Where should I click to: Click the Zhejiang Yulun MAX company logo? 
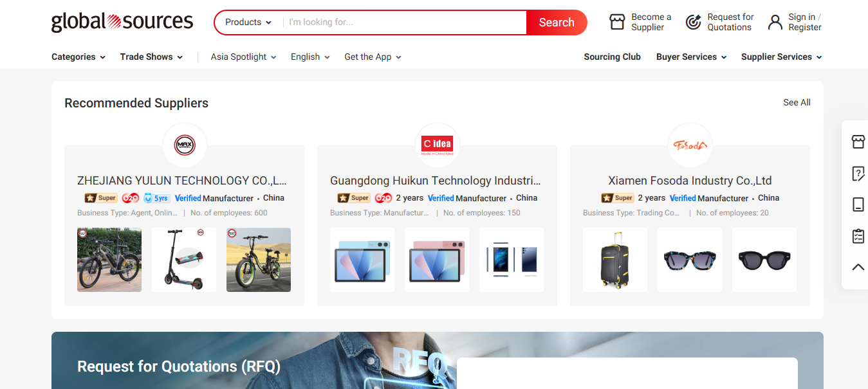pyautogui.click(x=185, y=145)
